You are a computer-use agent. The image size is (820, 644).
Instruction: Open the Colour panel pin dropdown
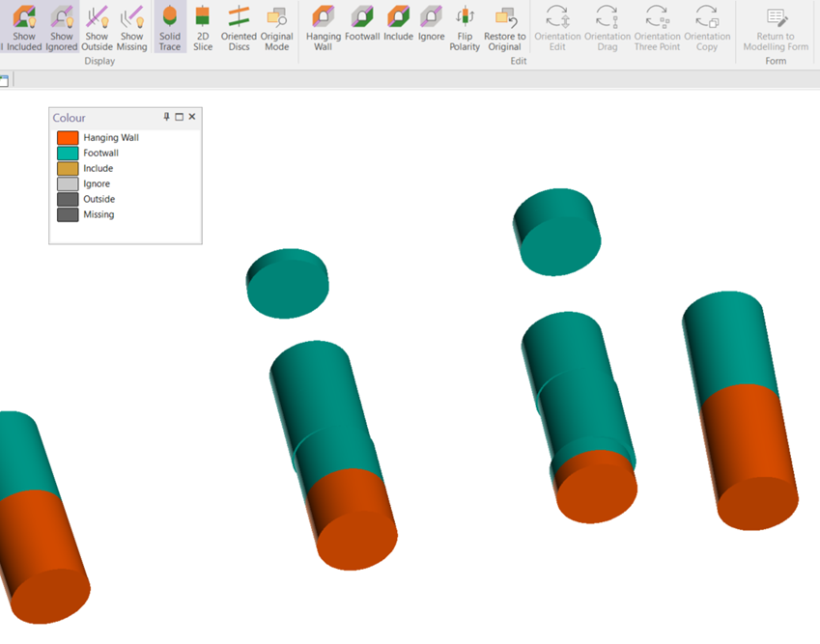click(166, 117)
